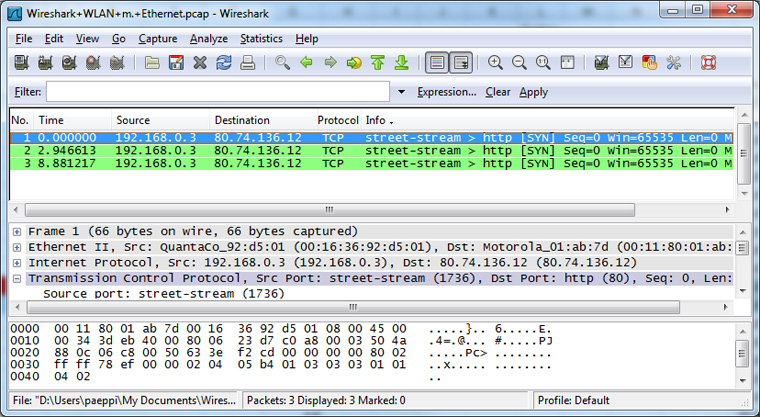This screenshot has width=760, height=417.
Task: Open coloring rules toolbar icon
Action: pyautogui.click(x=649, y=63)
